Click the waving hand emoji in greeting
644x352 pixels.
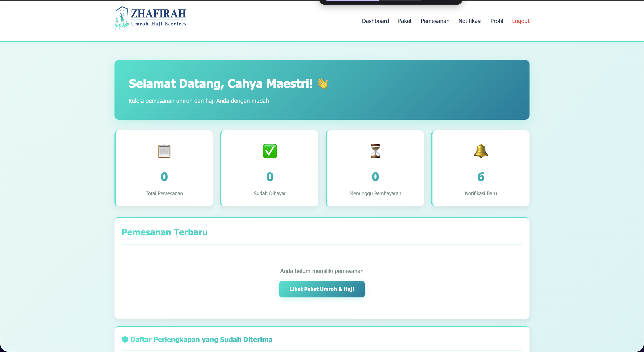point(322,83)
